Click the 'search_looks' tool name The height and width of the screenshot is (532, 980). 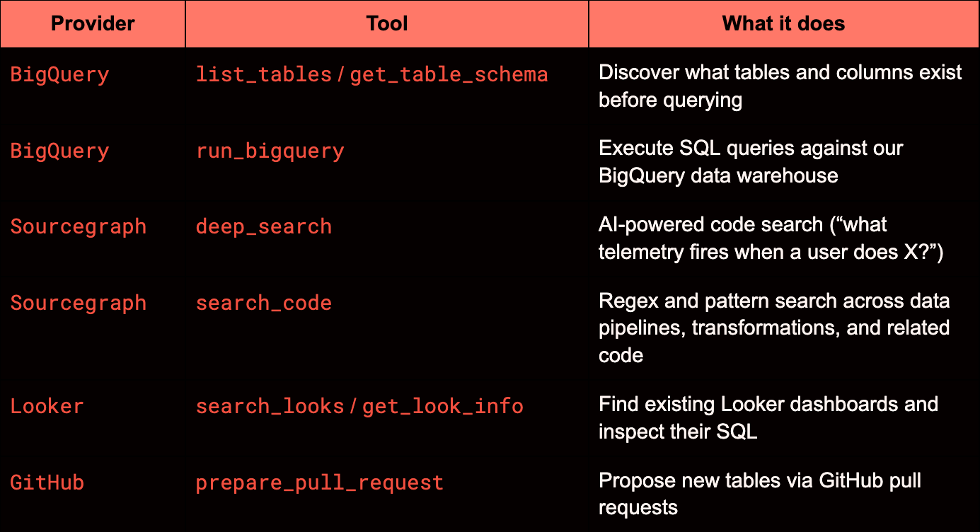click(x=270, y=406)
